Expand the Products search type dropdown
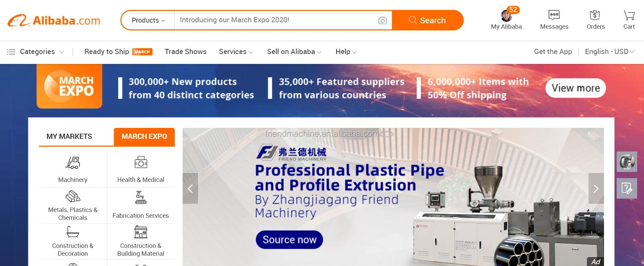Image resolution: width=644 pixels, height=266 pixels. (x=148, y=20)
